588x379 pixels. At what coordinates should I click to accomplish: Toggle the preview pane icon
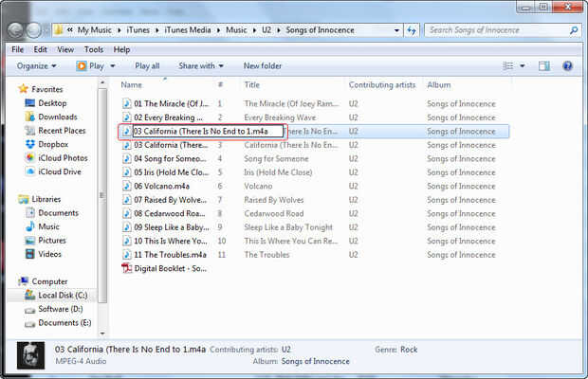pyautogui.click(x=544, y=66)
